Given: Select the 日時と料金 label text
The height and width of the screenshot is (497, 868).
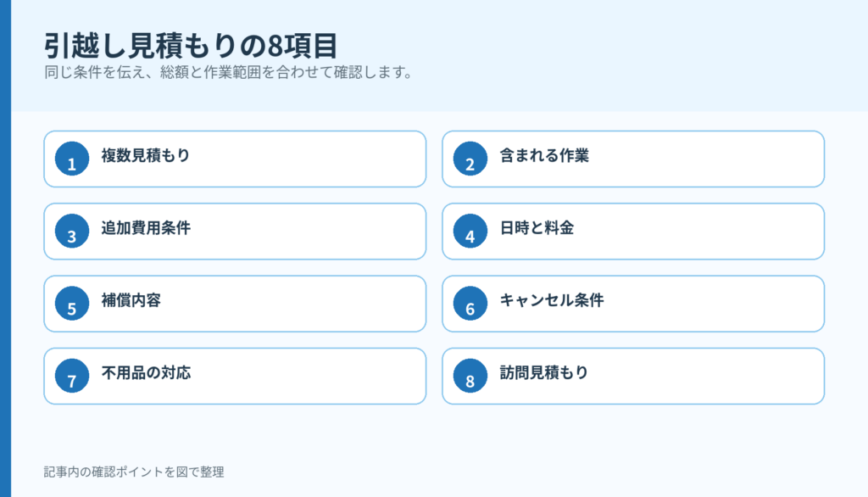Looking at the screenshot, I should coord(537,228).
